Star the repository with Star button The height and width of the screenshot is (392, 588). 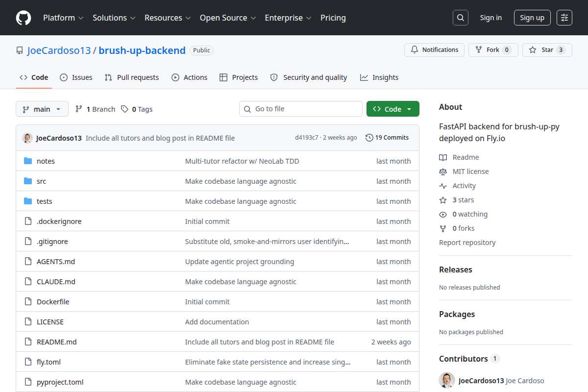coord(547,50)
